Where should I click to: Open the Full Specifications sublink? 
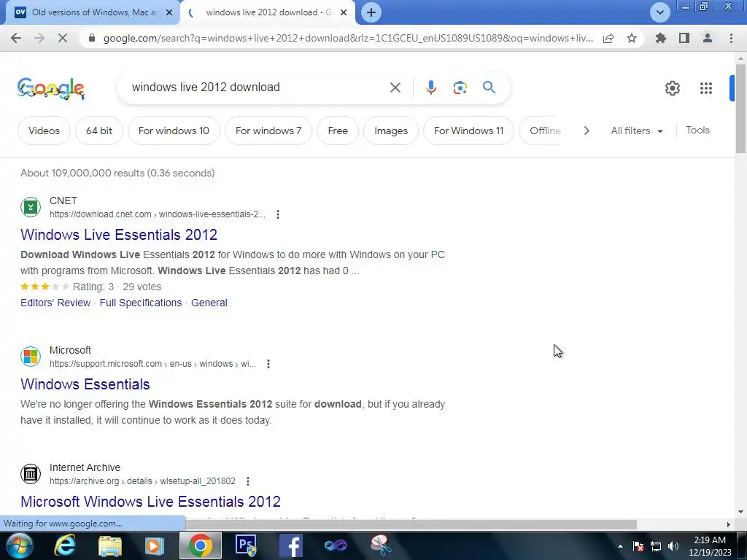[141, 303]
